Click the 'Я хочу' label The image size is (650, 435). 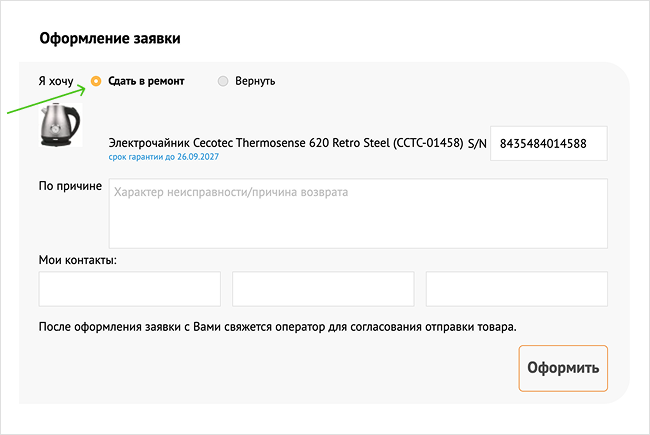point(56,81)
